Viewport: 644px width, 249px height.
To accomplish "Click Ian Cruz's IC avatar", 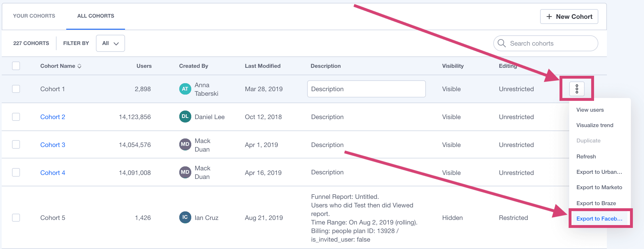I will point(185,217).
